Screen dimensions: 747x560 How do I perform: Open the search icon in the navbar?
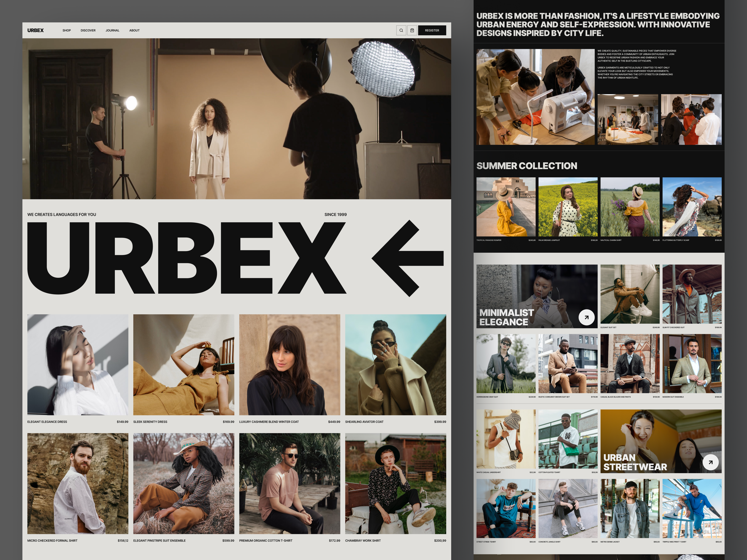(401, 30)
